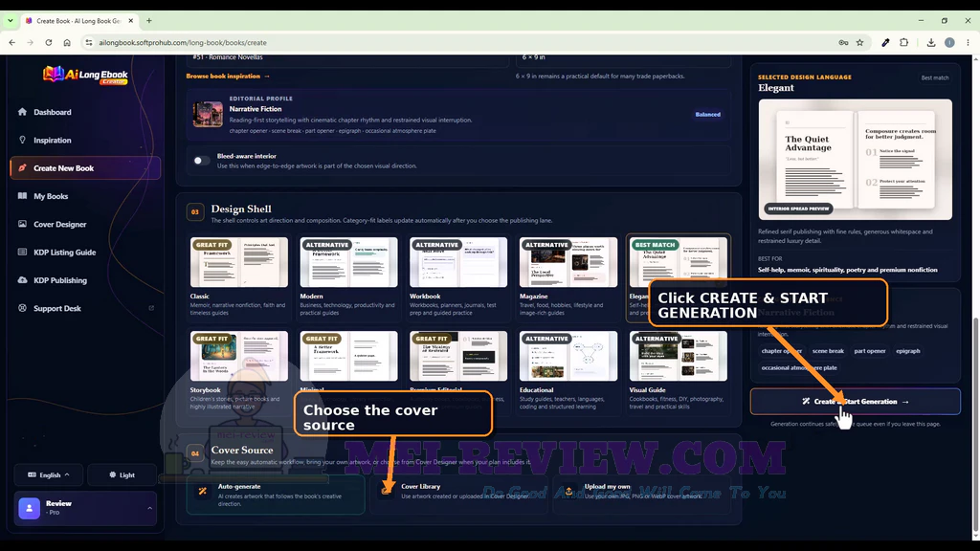Close the Create Book tab
980x551 pixels.
click(x=130, y=21)
